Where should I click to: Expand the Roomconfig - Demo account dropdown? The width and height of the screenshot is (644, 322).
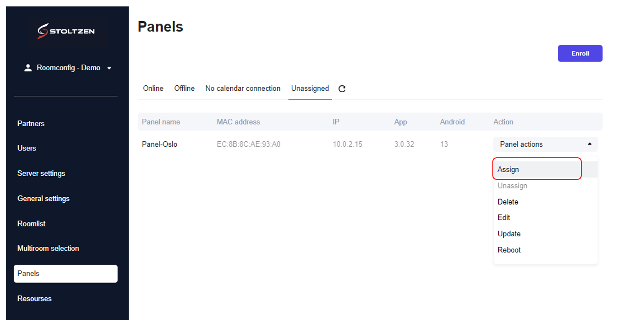(x=109, y=68)
